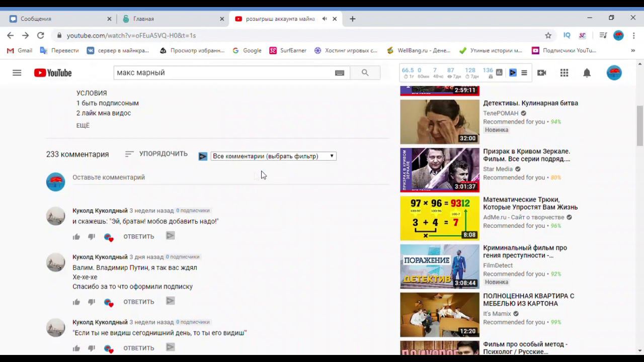Viewport: 644px width, 362px height.
Task: Go to YouTube home via logo
Action: (53, 73)
